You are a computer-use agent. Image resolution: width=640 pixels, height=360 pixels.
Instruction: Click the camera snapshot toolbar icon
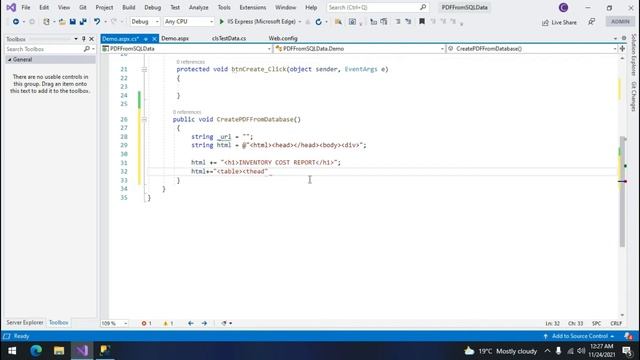pyautogui.click(x=352, y=22)
